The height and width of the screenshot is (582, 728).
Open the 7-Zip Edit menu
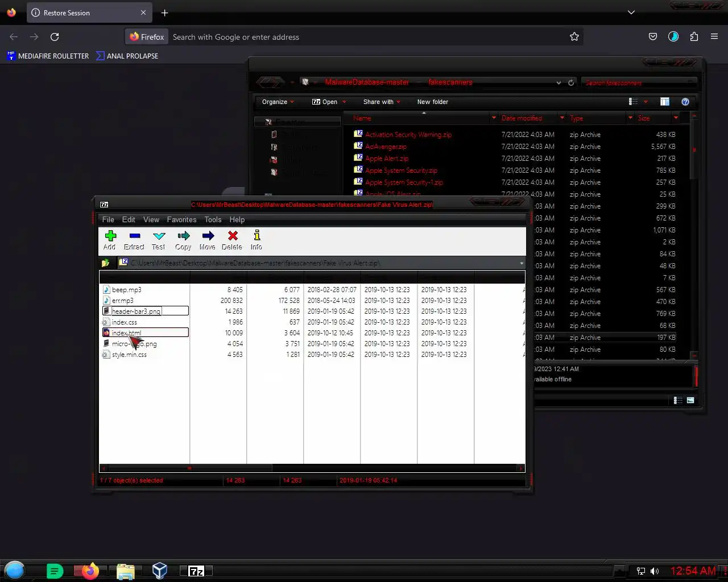pyautogui.click(x=129, y=219)
